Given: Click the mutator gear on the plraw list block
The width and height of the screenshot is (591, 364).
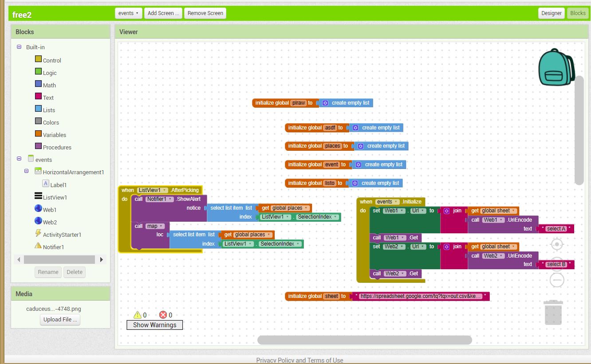Looking at the screenshot, I should point(325,103).
